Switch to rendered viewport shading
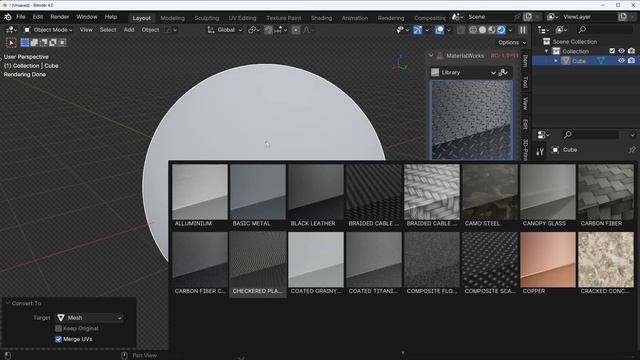Viewport: 640px width, 360px height. tap(501, 30)
